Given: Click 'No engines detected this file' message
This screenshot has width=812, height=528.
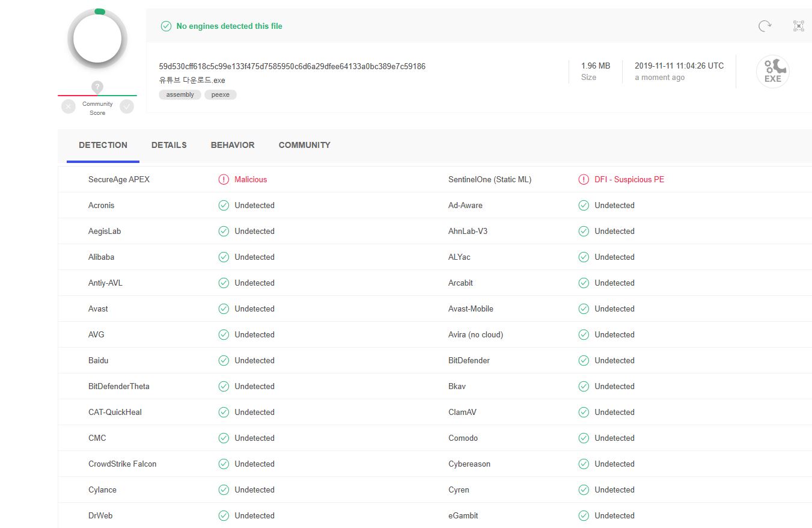Looking at the screenshot, I should coord(229,26).
